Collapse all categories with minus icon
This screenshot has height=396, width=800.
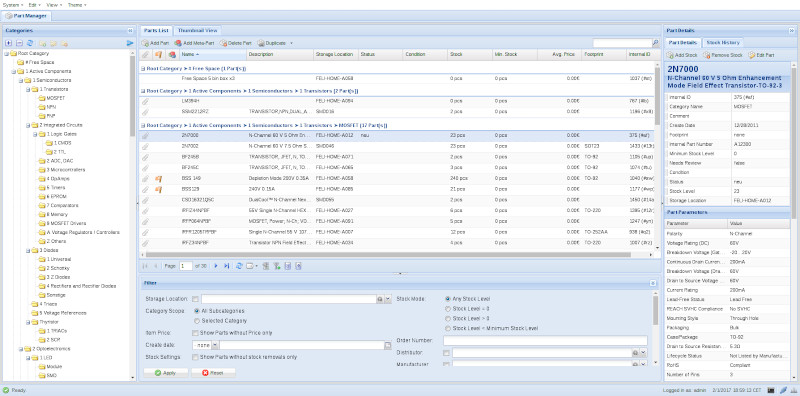(x=19, y=43)
